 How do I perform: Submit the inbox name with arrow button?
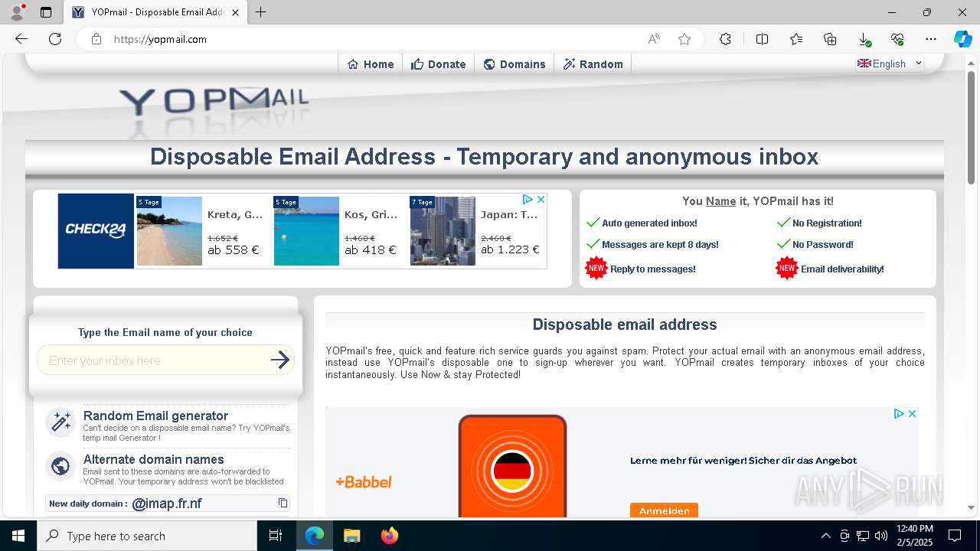pos(280,360)
